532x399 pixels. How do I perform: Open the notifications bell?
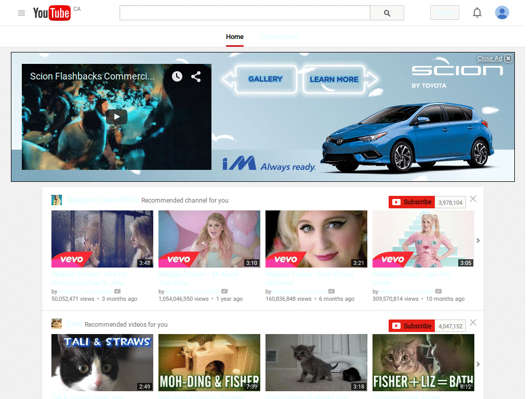[x=477, y=13]
